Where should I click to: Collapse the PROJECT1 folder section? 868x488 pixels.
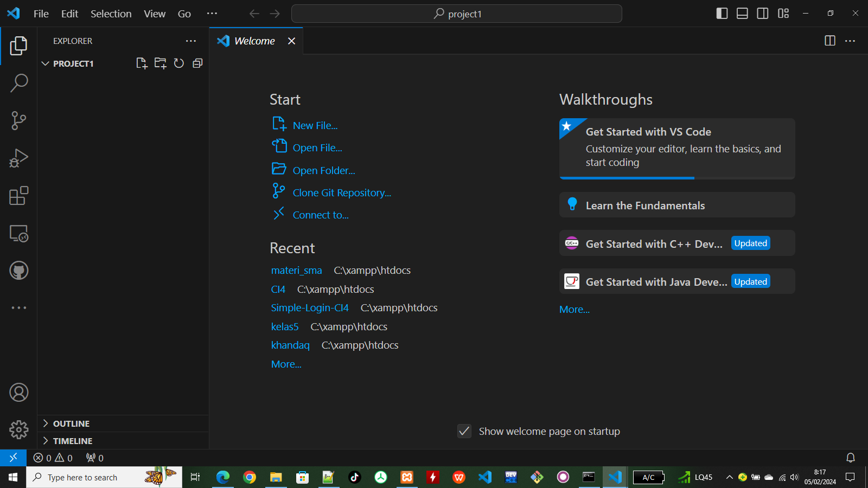(123, 63)
